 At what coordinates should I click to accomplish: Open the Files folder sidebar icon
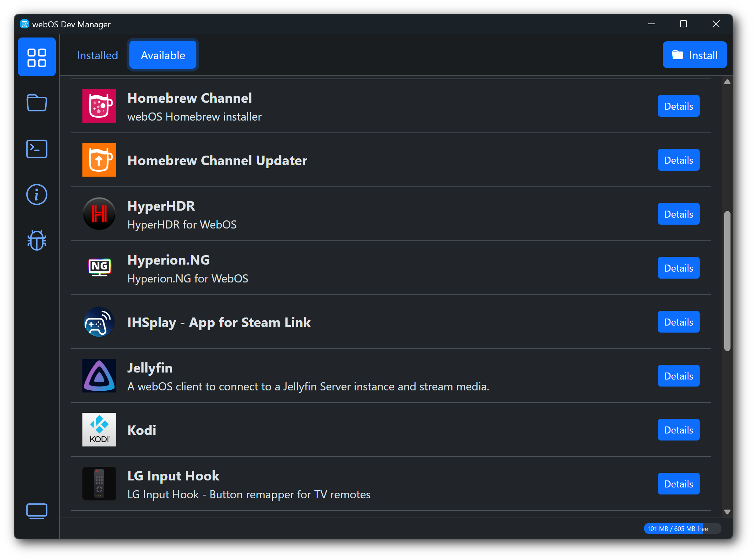(x=37, y=103)
